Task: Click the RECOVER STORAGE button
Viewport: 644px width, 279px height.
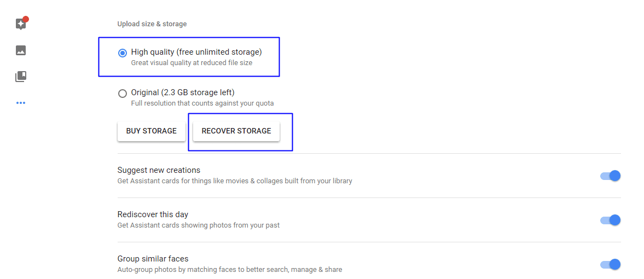Action: 236,131
